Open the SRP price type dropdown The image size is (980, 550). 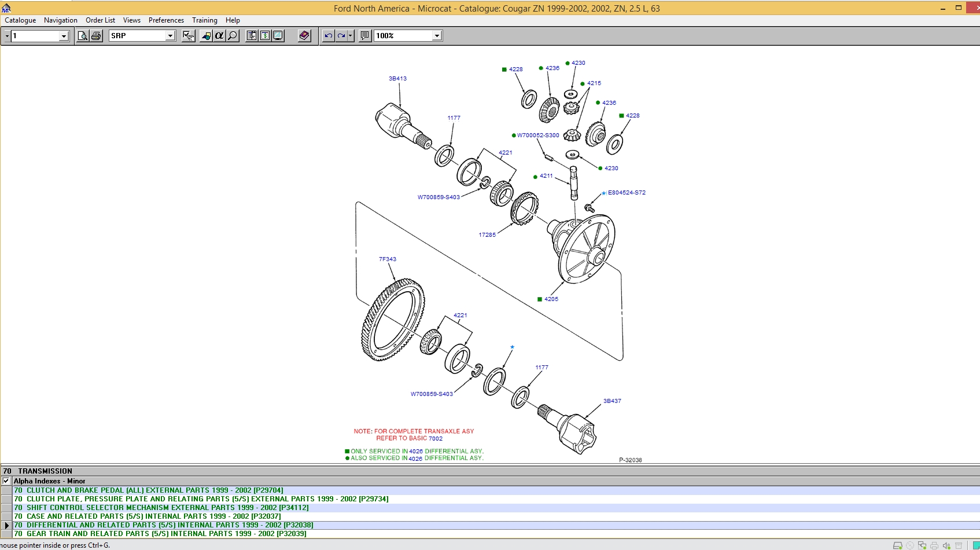(170, 36)
